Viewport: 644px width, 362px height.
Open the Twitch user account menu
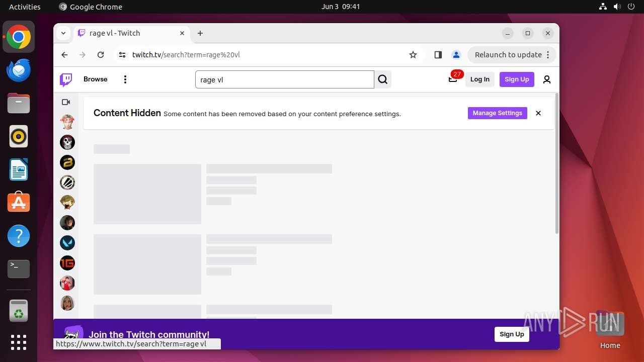[x=547, y=79]
